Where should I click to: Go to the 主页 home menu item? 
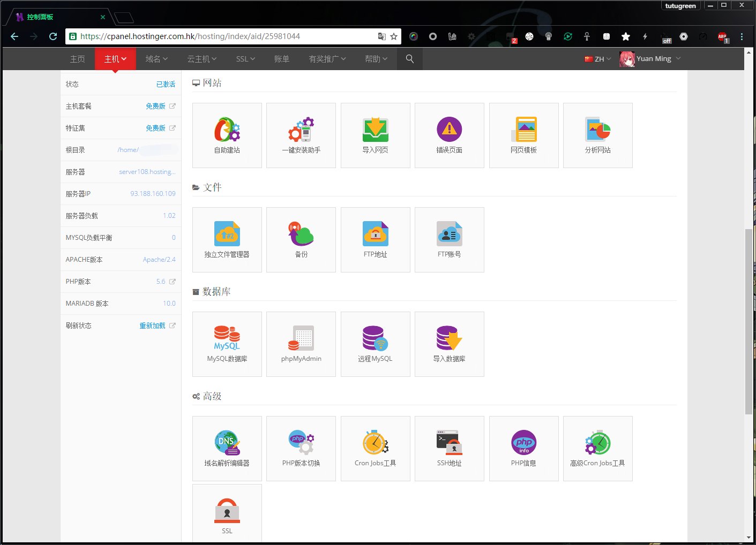coord(78,59)
